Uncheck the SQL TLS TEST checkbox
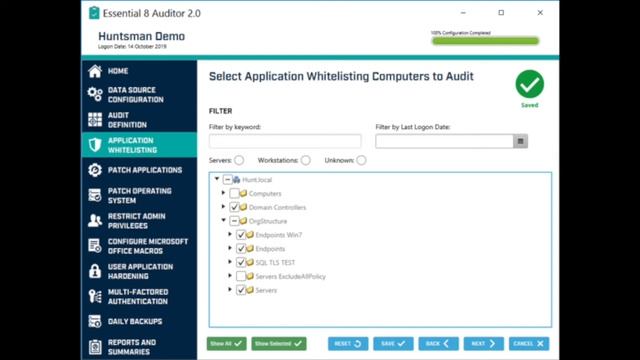The image size is (640, 360). click(241, 262)
